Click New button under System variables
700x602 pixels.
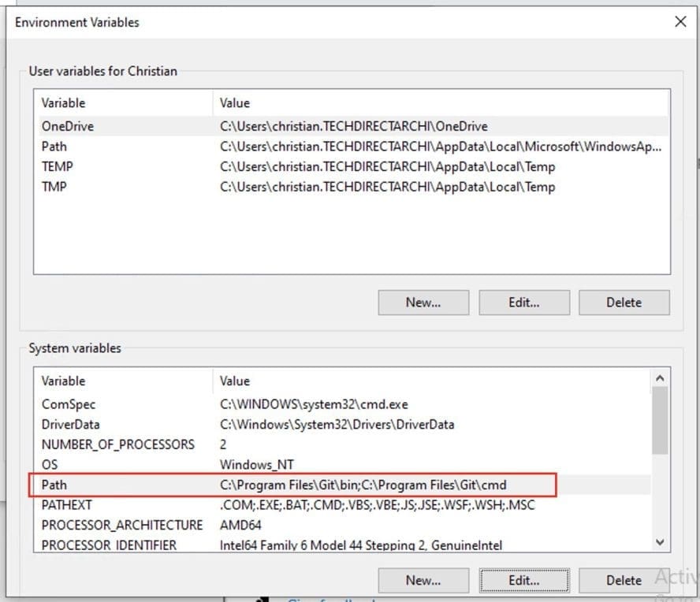pos(423,581)
